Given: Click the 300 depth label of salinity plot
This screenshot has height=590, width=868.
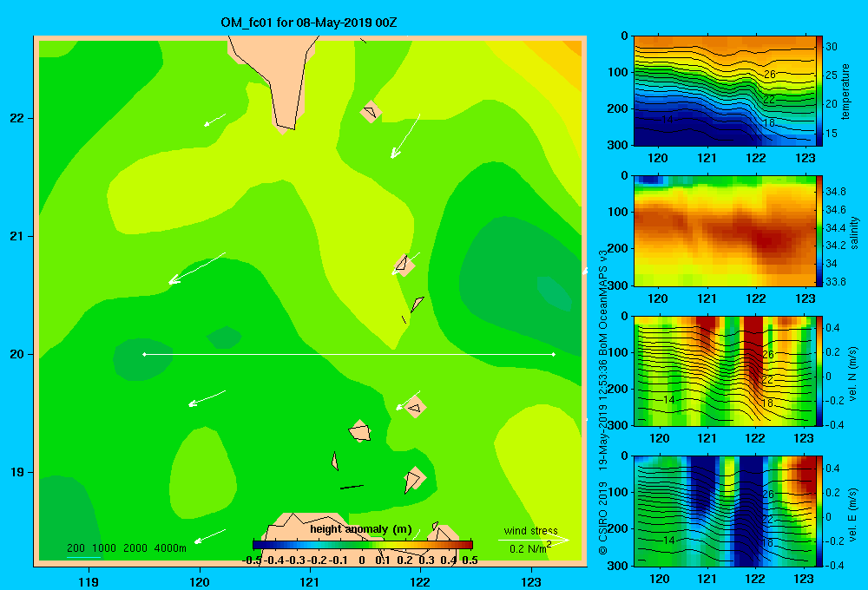Looking at the screenshot, I should tap(618, 285).
